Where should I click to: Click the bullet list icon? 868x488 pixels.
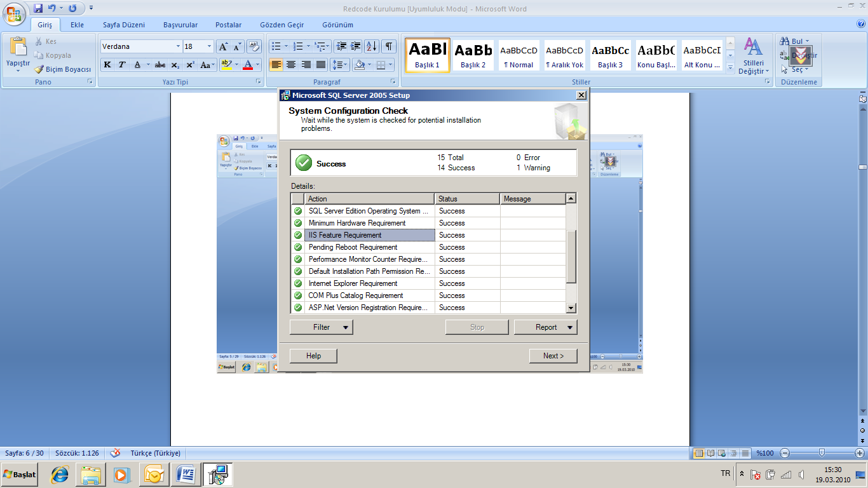(276, 46)
